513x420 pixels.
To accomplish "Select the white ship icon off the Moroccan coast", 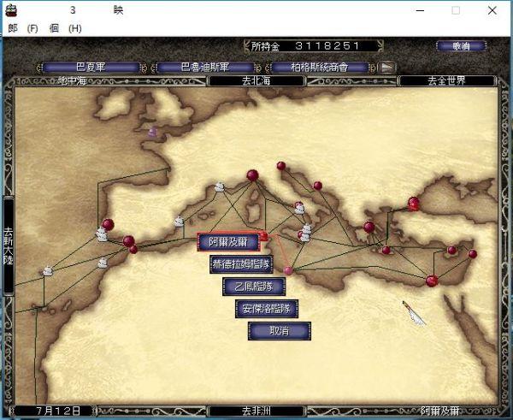I will click(103, 263).
